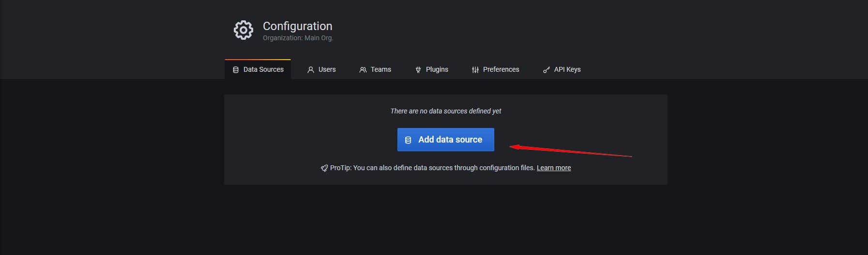Click the rocket icon next to ProTip
Viewport: 868px width, 255px height.
click(x=324, y=168)
